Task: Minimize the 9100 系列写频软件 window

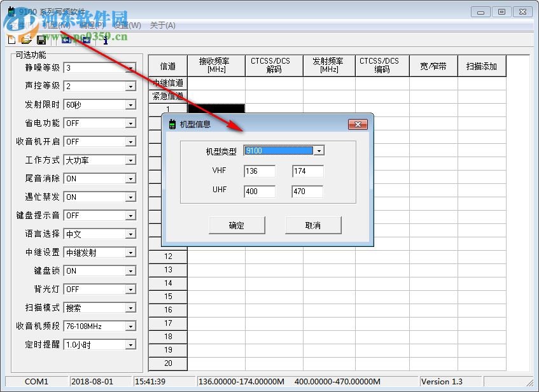Action: coord(480,12)
